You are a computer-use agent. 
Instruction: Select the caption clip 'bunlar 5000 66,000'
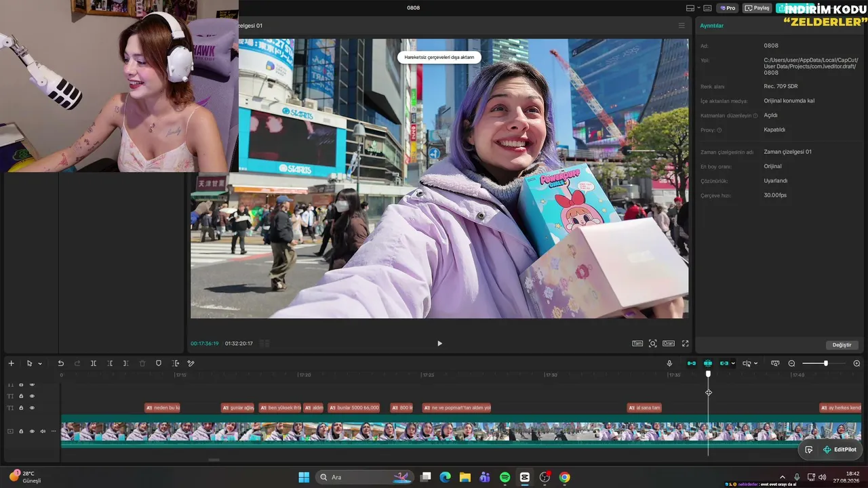pos(354,408)
